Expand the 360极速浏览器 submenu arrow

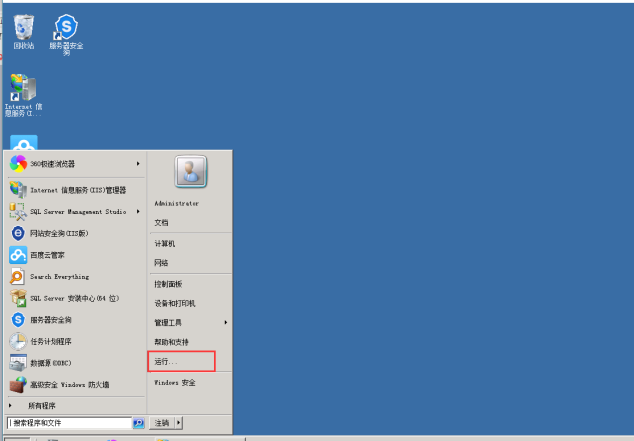click(138, 164)
